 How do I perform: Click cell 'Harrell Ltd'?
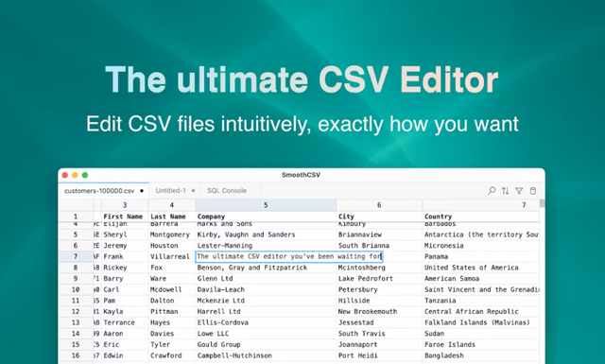(x=266, y=311)
